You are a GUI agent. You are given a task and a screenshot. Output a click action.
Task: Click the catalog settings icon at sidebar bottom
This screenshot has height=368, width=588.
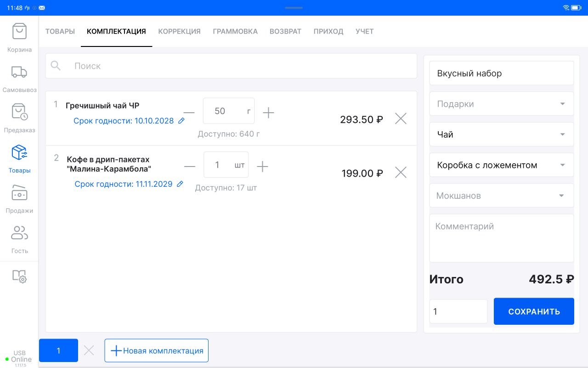(19, 277)
